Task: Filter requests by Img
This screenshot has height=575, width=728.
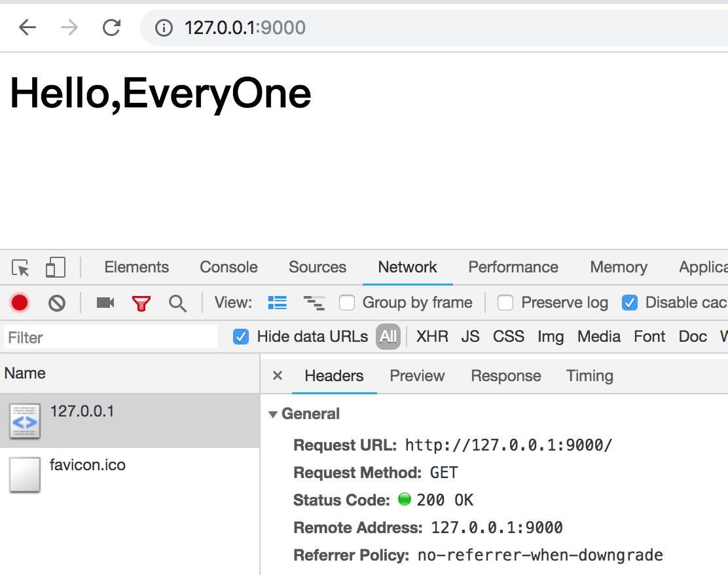Action: click(x=551, y=337)
